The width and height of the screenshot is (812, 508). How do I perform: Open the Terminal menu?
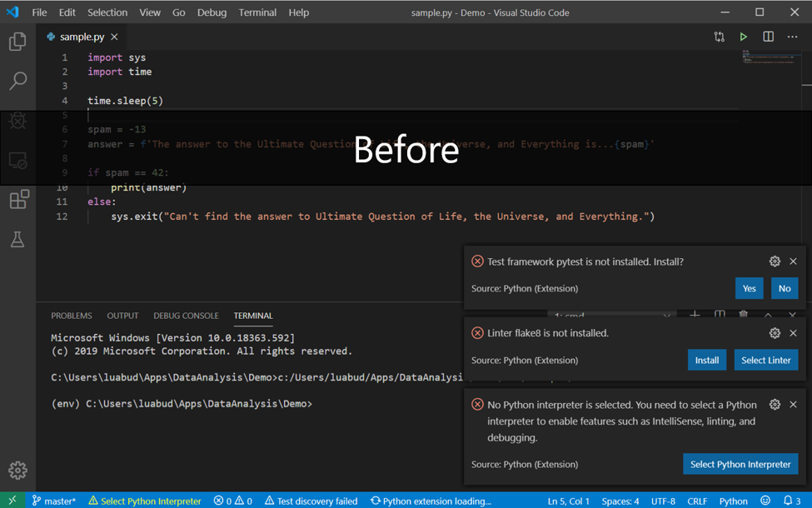coord(257,12)
